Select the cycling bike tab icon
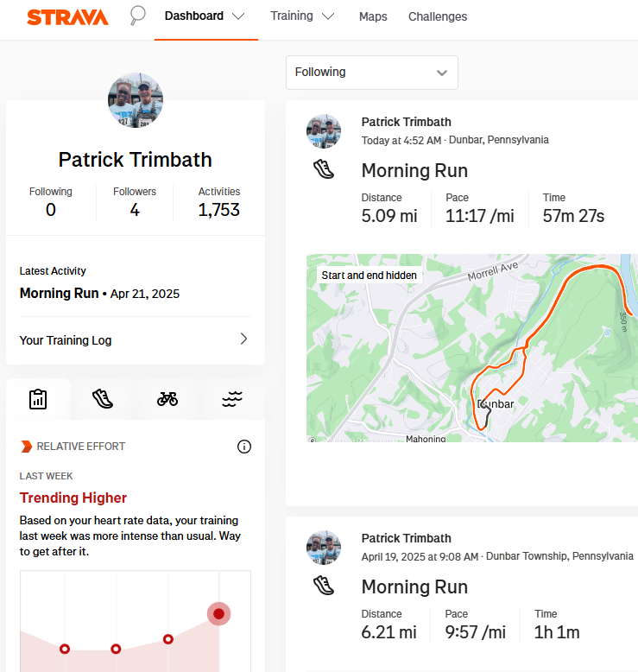638x672 pixels. 167,399
